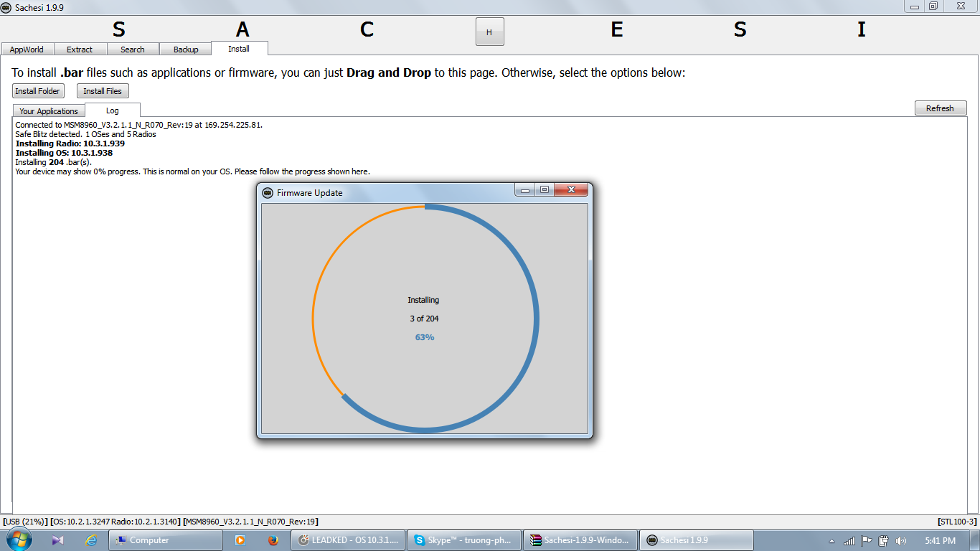Switch to the AppWorld tab

[x=27, y=50]
